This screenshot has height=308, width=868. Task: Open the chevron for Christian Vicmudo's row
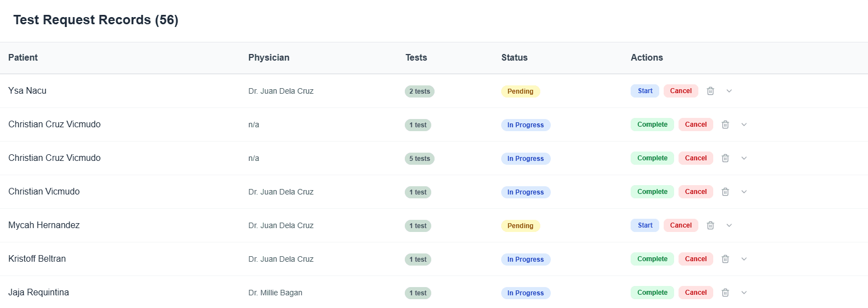click(744, 192)
